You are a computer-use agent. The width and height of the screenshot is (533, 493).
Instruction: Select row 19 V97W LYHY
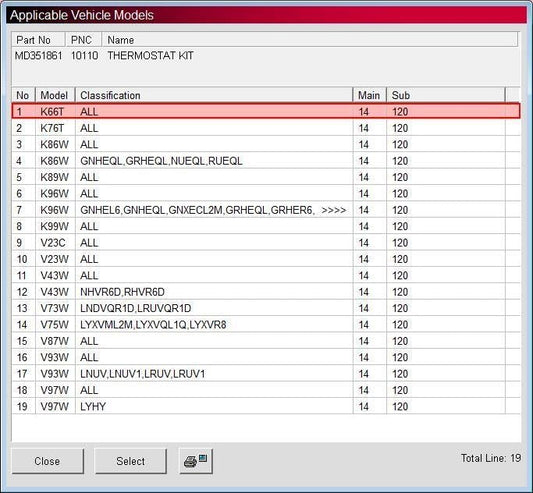coord(266,406)
